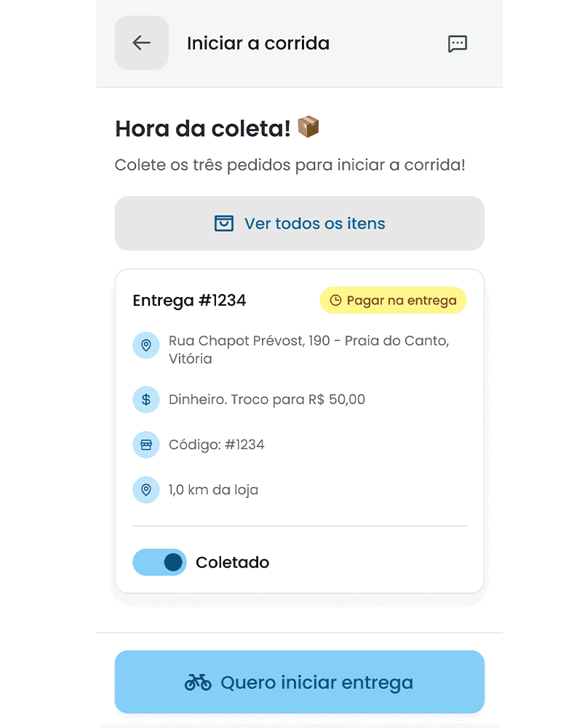Screen dimensions: 582x728
Task: Click the back arrow button
Action: tap(141, 43)
